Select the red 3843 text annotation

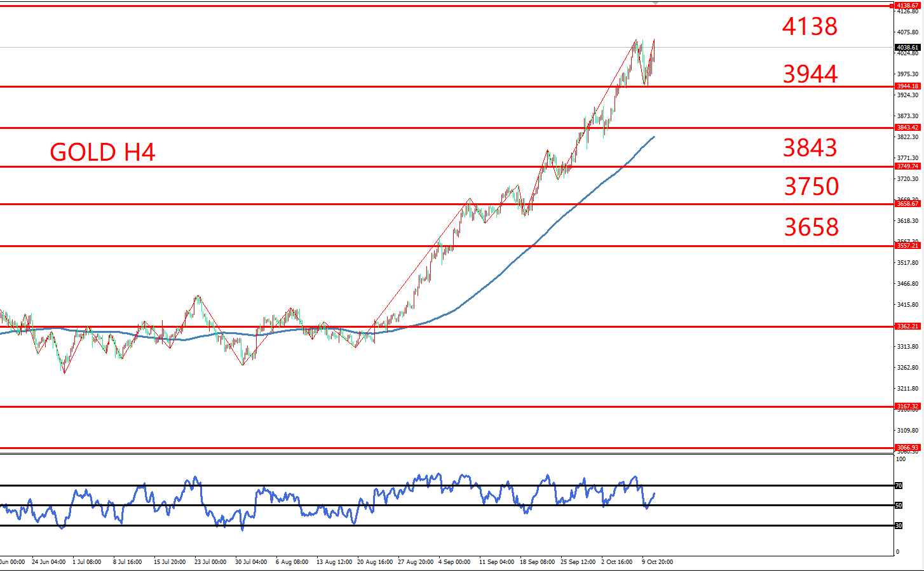810,148
